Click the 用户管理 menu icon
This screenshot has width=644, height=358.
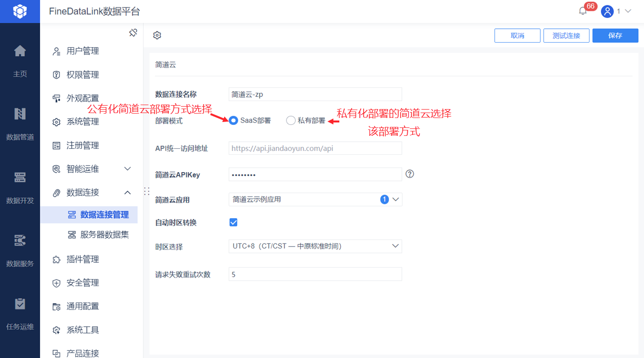56,51
